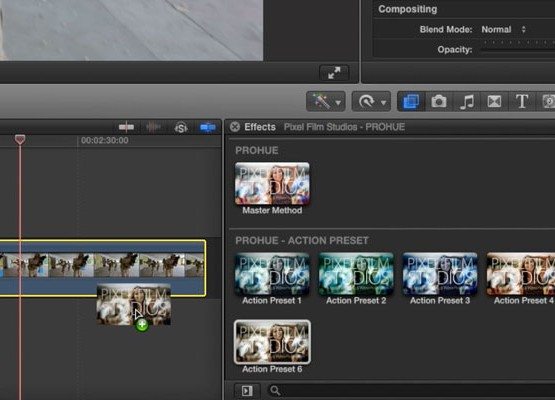Toggle clip soloing icon
Screen dimensions: 555x400
coord(181,127)
